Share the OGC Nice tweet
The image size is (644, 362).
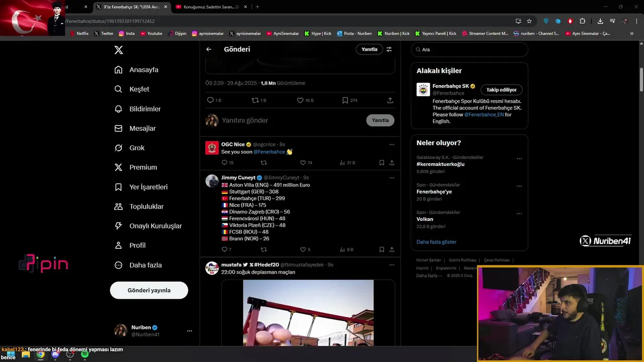click(x=392, y=162)
